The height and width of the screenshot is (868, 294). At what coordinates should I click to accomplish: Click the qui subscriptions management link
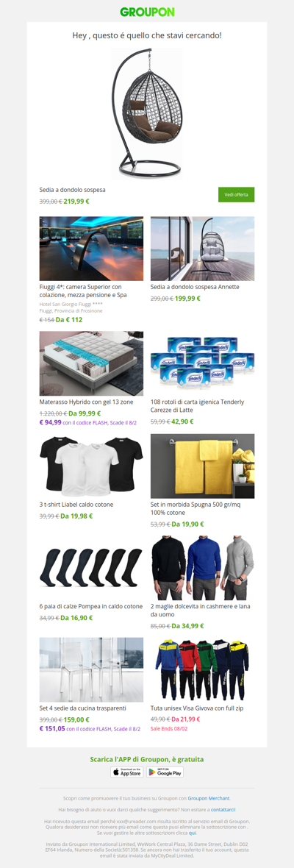193,833
